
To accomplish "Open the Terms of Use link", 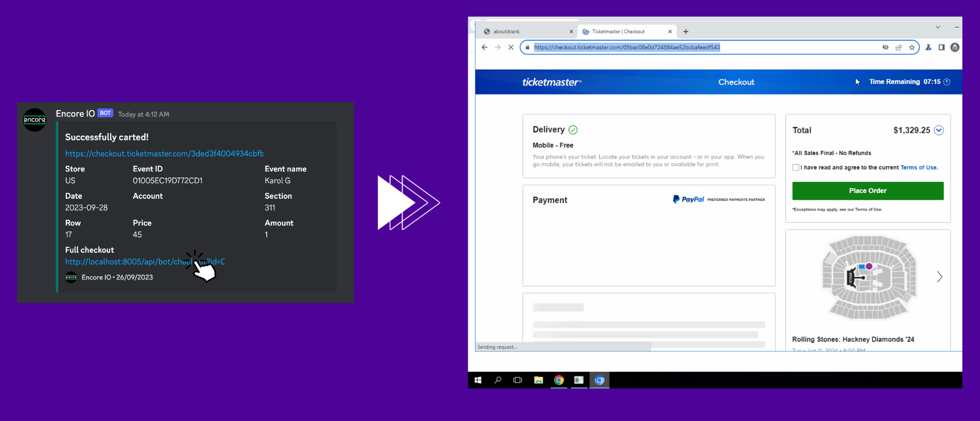I will click(x=918, y=168).
